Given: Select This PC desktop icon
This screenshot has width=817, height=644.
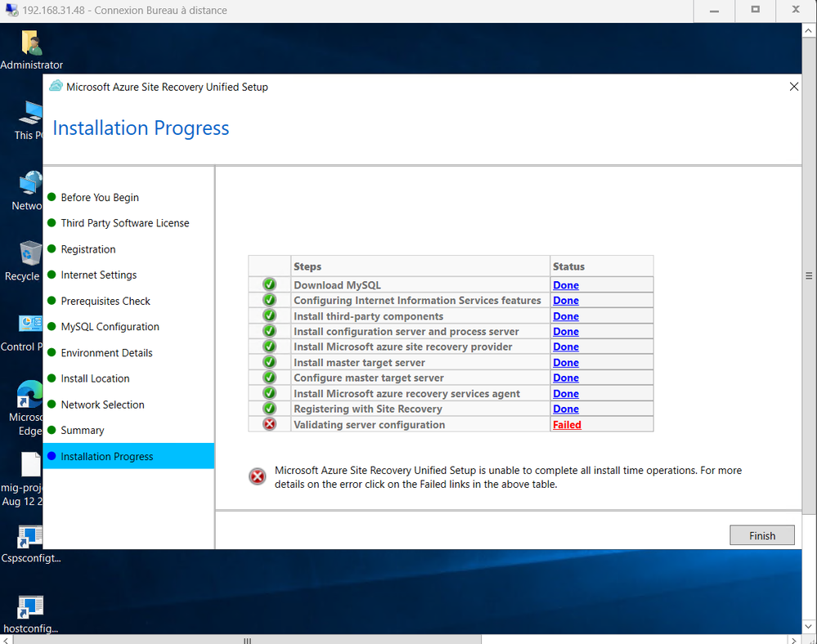Looking at the screenshot, I should click(x=28, y=121).
